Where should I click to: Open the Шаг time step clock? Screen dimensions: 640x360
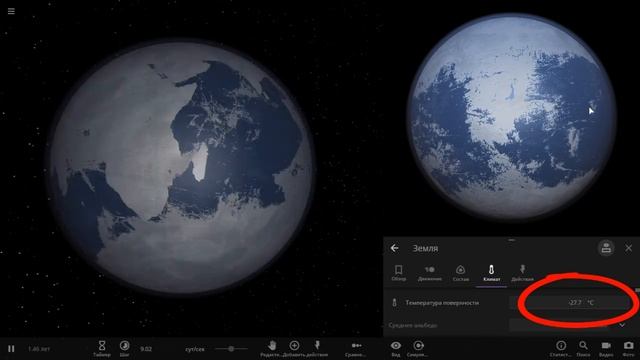point(124,348)
